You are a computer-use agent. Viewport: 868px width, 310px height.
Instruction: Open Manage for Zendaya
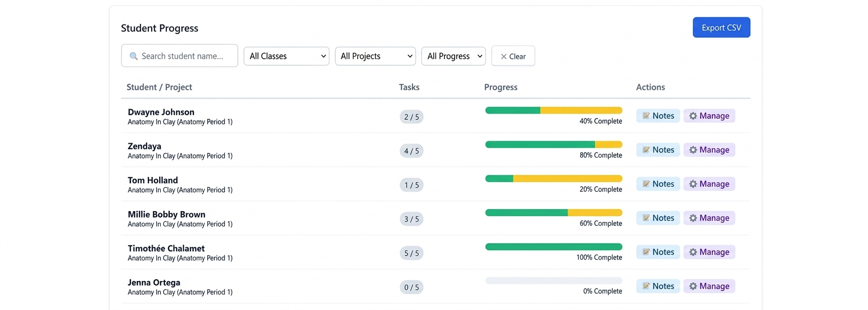[x=709, y=150]
